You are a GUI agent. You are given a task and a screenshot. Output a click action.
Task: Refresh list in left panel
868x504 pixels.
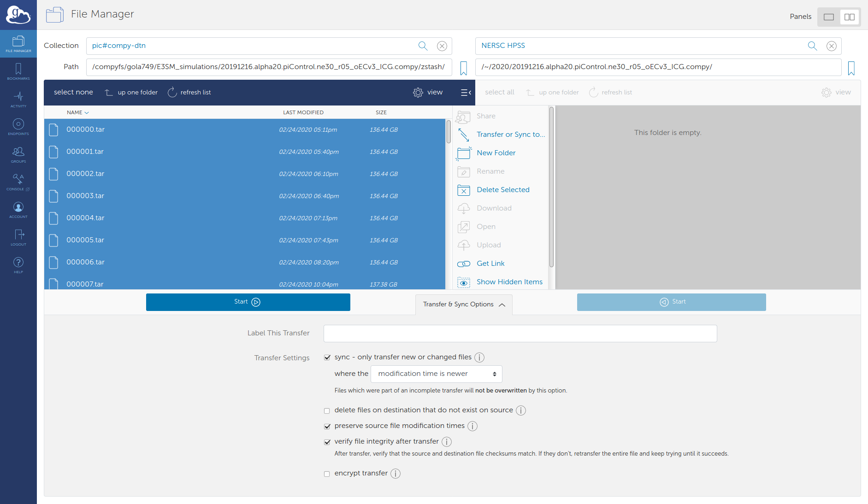[x=189, y=92]
